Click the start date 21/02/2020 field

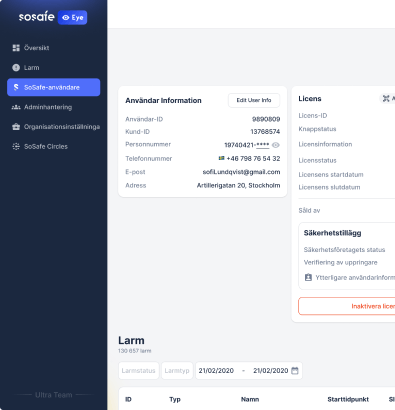coord(216,370)
